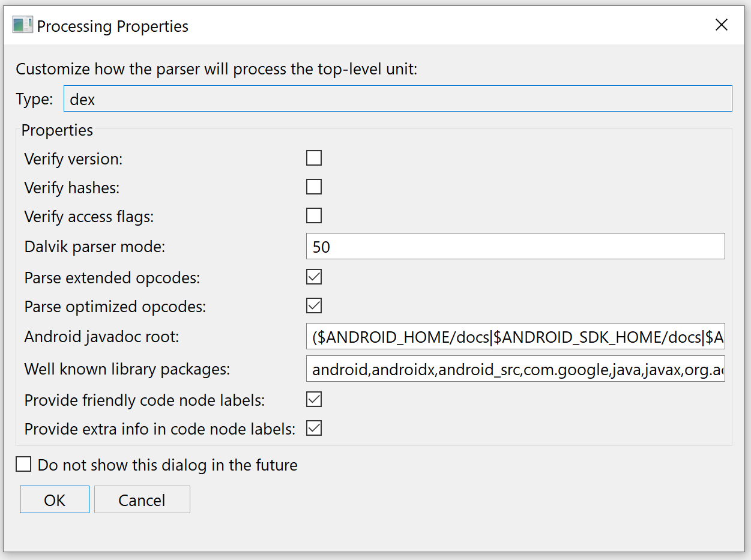Uncheck Parse optimized opcodes

tap(314, 306)
